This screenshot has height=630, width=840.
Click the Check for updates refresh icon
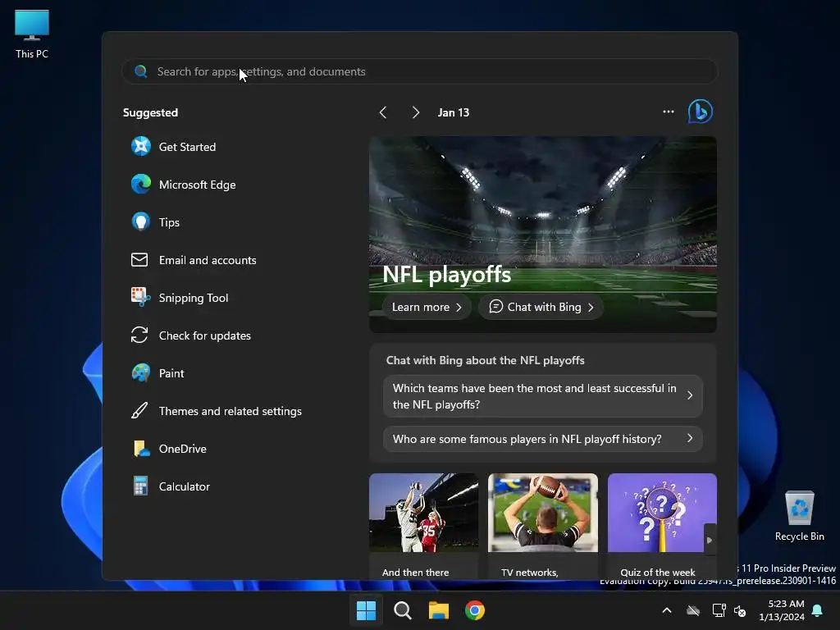tap(139, 336)
